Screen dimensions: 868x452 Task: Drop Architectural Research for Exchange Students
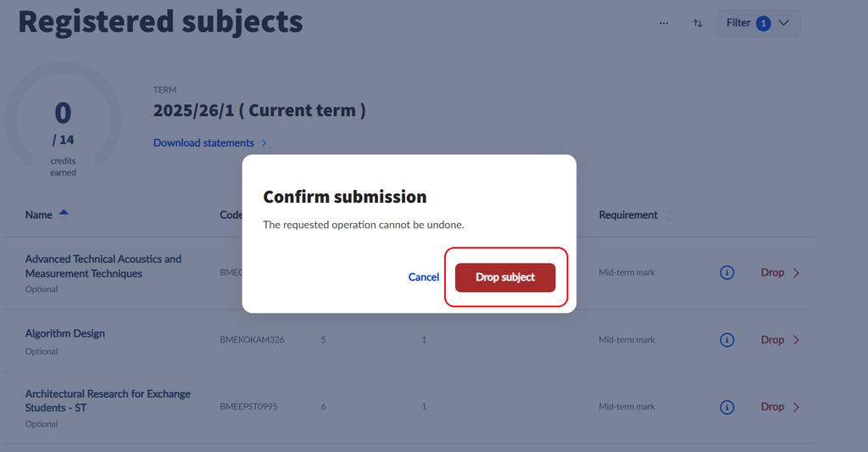772,407
